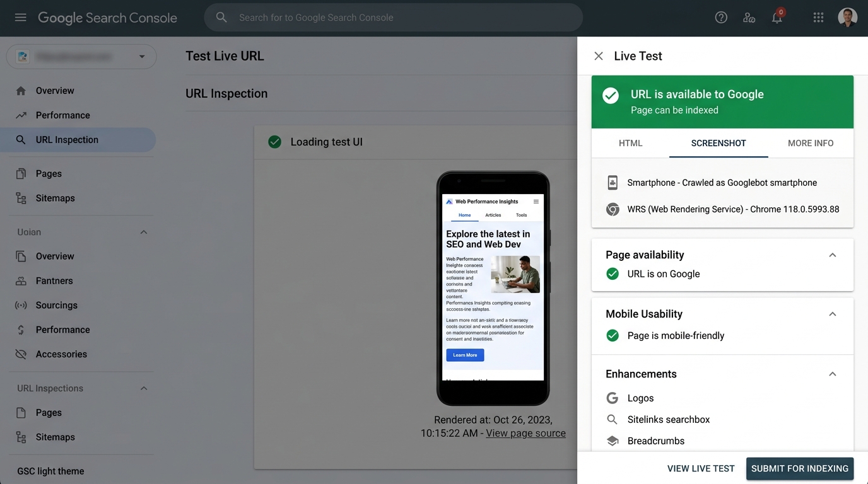Screen dimensions: 868x484
Task: Select the SCREENSHOT tab
Action: 718,143
